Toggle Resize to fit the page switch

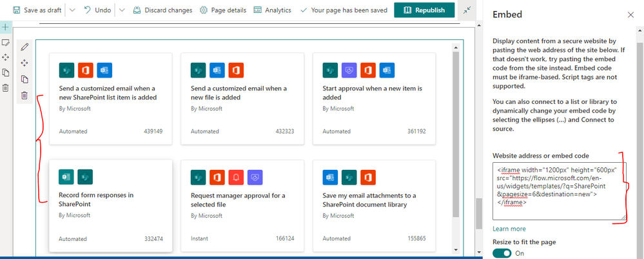[x=502, y=253]
